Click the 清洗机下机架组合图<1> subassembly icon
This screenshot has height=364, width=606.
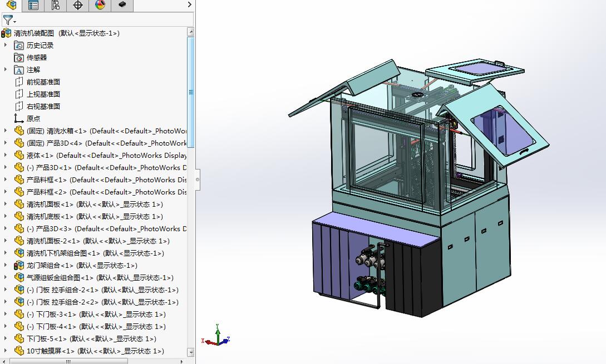pyautogui.click(x=19, y=253)
